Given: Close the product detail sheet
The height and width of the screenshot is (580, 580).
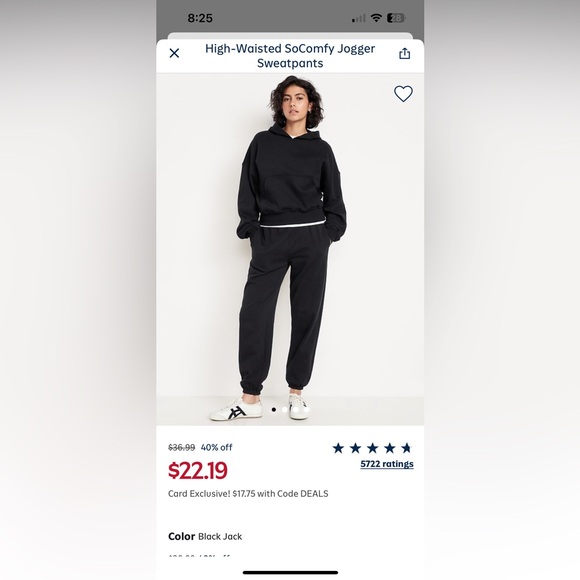Looking at the screenshot, I should coord(174,53).
